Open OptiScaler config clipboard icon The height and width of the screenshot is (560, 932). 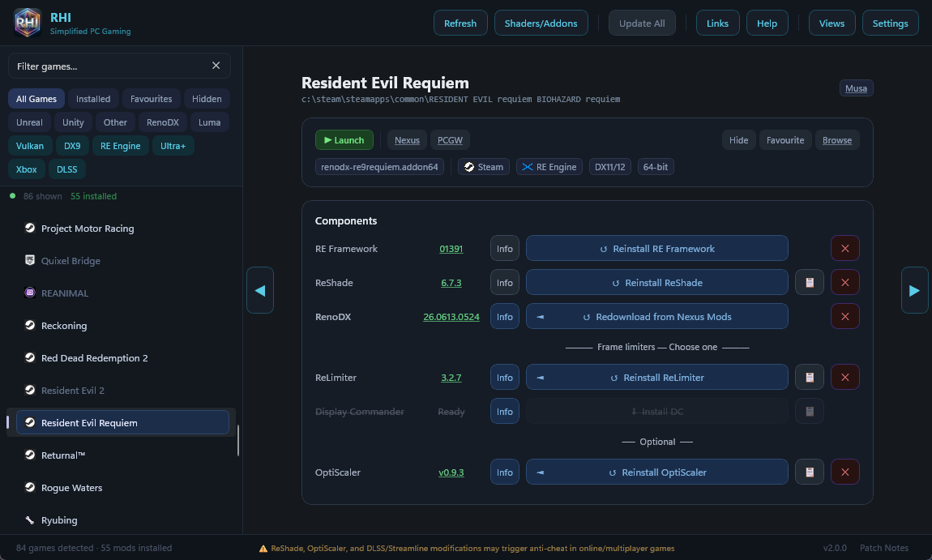pyautogui.click(x=810, y=472)
